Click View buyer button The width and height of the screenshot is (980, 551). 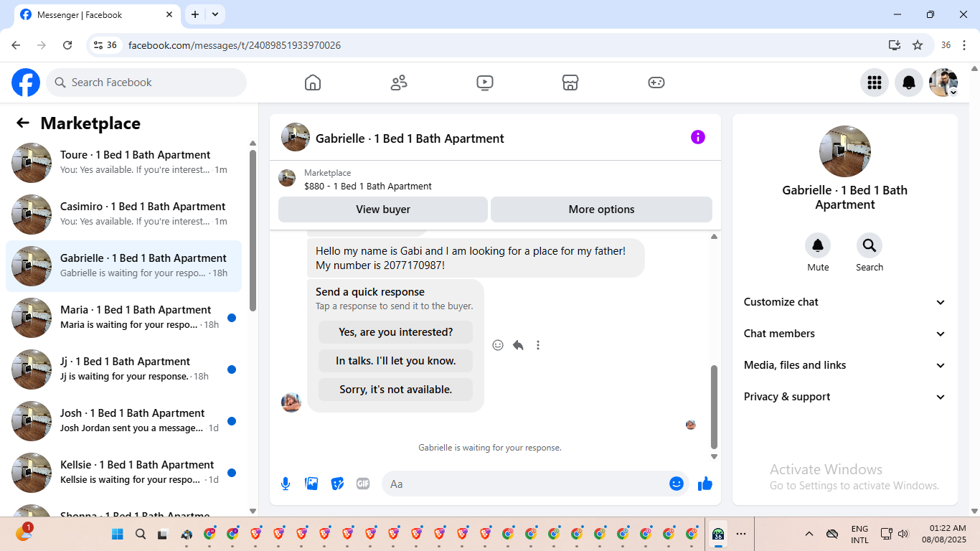coord(383,209)
